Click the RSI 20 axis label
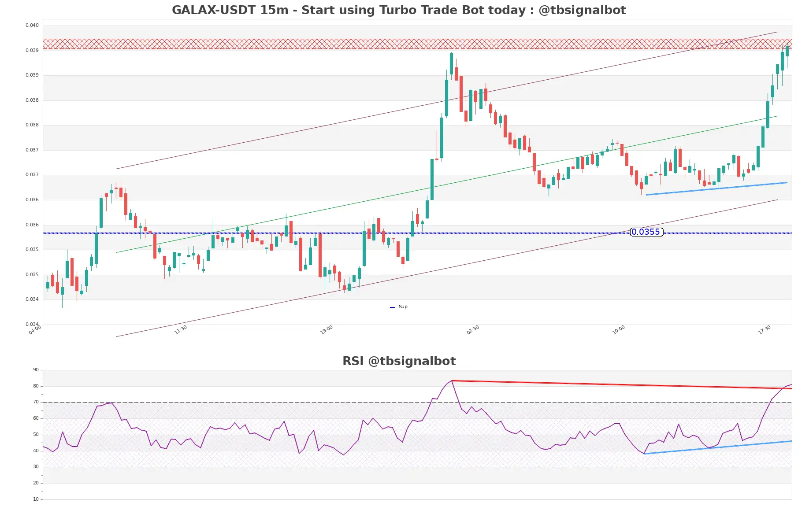The image size is (798, 532). pyautogui.click(x=36, y=483)
